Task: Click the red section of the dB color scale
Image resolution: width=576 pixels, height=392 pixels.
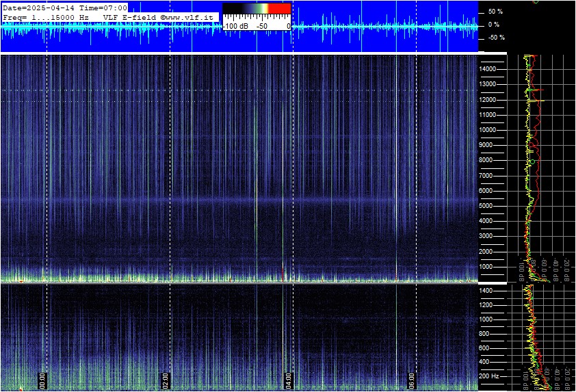Action: pyautogui.click(x=280, y=8)
